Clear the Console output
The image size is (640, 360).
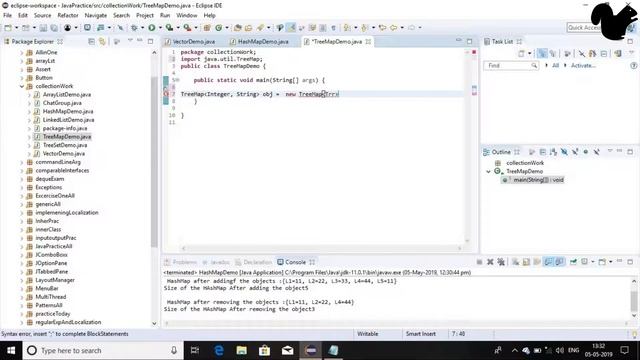[x=516, y=262]
